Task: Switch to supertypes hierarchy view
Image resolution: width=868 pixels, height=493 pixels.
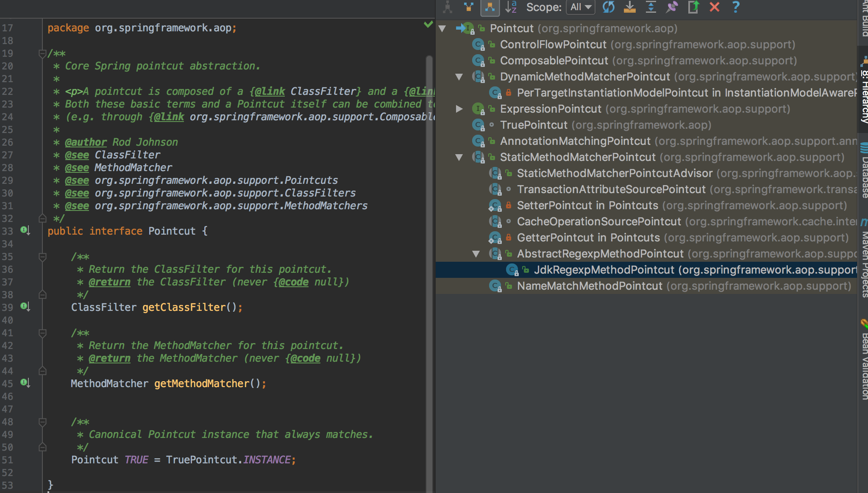Action: (x=468, y=7)
